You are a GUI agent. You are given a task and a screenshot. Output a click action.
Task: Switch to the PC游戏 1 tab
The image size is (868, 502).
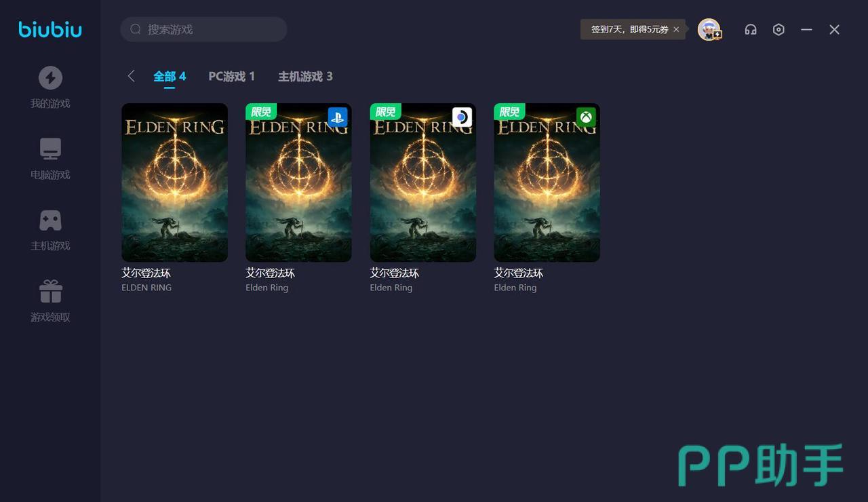point(232,77)
